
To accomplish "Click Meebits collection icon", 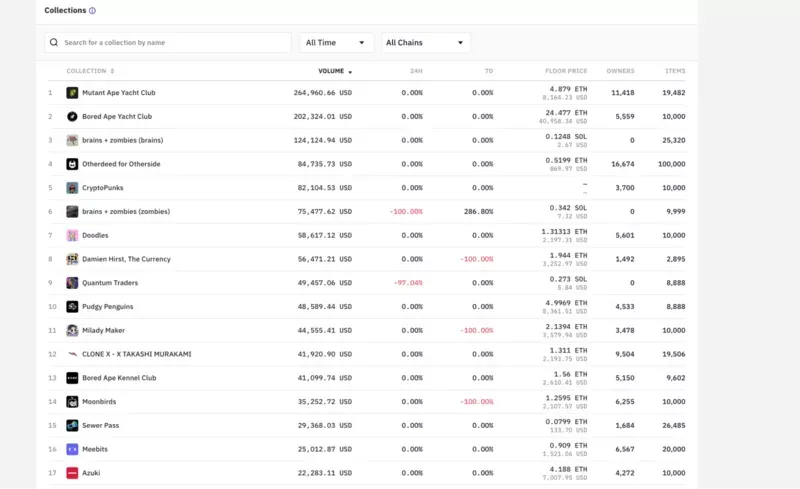I will coord(72,449).
